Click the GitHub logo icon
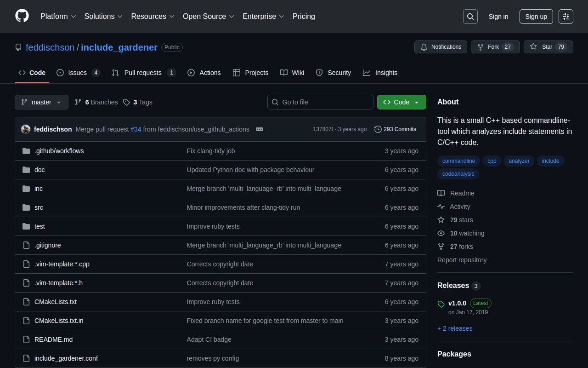The image size is (588, 368). coord(22,16)
